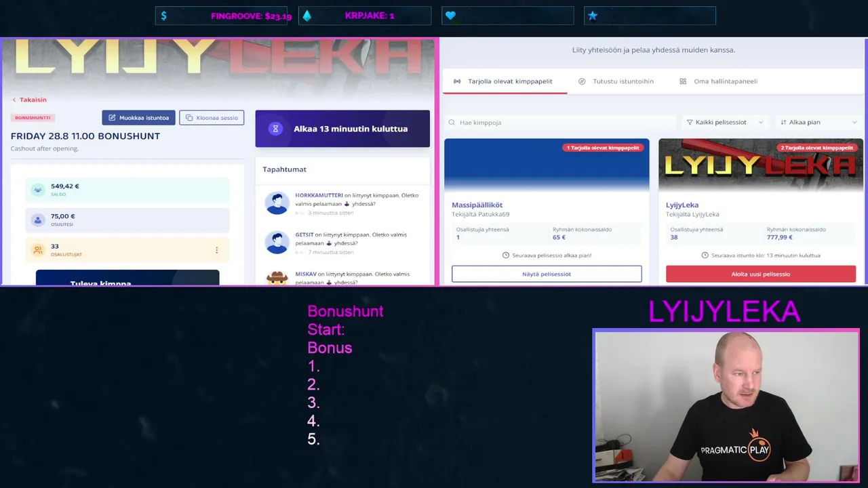Viewport: 868px width, 488px height.
Task: Click the BONUSHUNTTI tag label
Action: [x=33, y=117]
